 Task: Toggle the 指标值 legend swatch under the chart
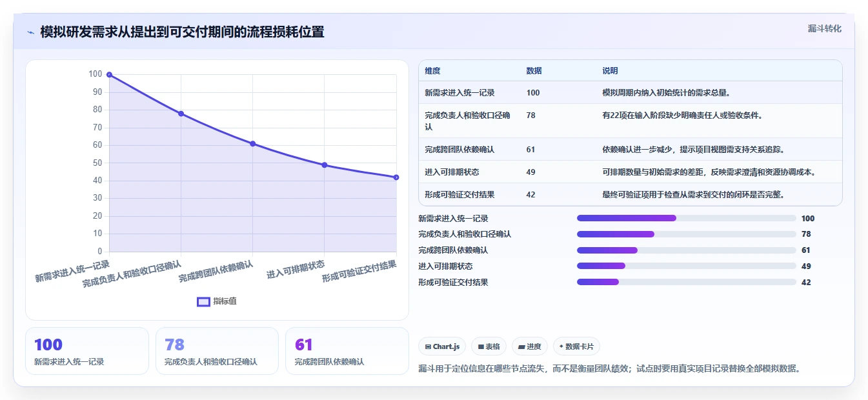click(203, 301)
